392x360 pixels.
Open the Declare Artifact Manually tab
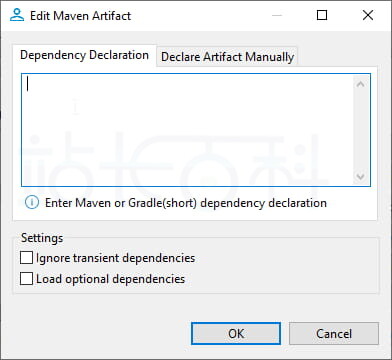click(227, 57)
